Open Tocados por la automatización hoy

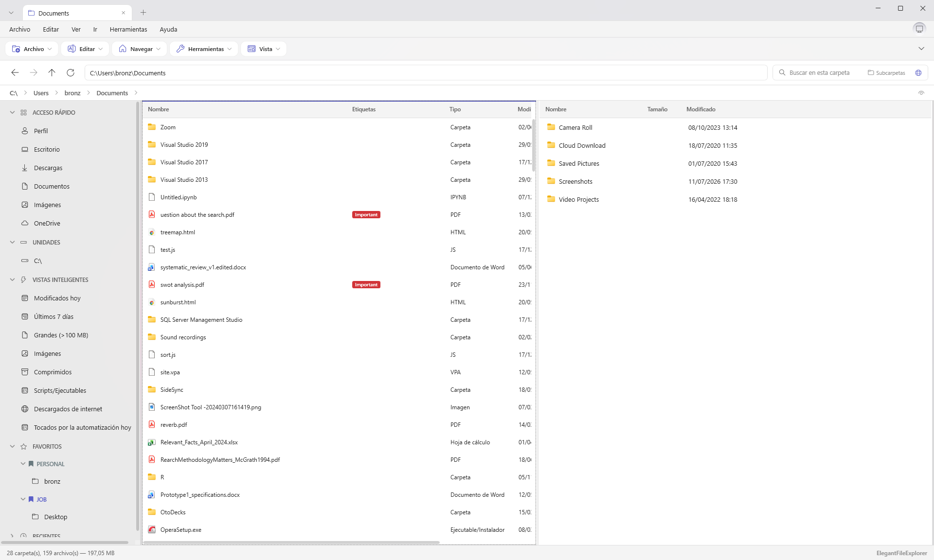[x=83, y=427]
